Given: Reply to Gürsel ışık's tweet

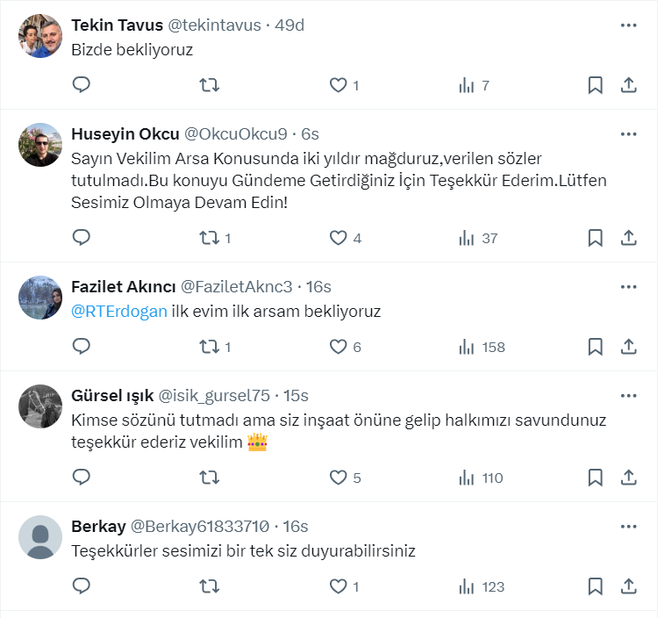Looking at the screenshot, I should [x=82, y=478].
